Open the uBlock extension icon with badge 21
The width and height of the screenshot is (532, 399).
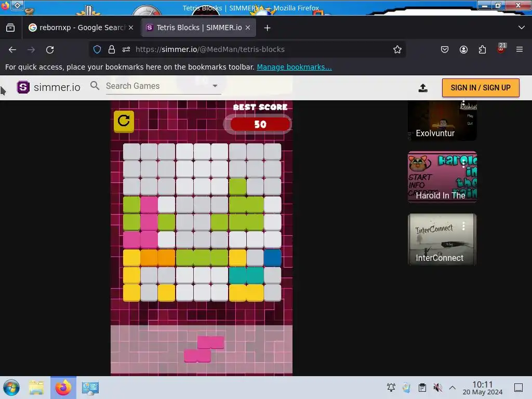tap(501, 48)
